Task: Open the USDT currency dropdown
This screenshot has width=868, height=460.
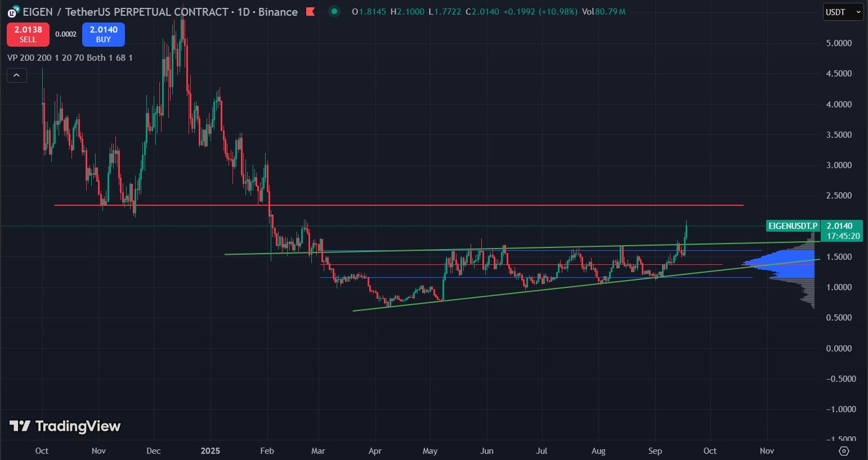Action: click(836, 11)
